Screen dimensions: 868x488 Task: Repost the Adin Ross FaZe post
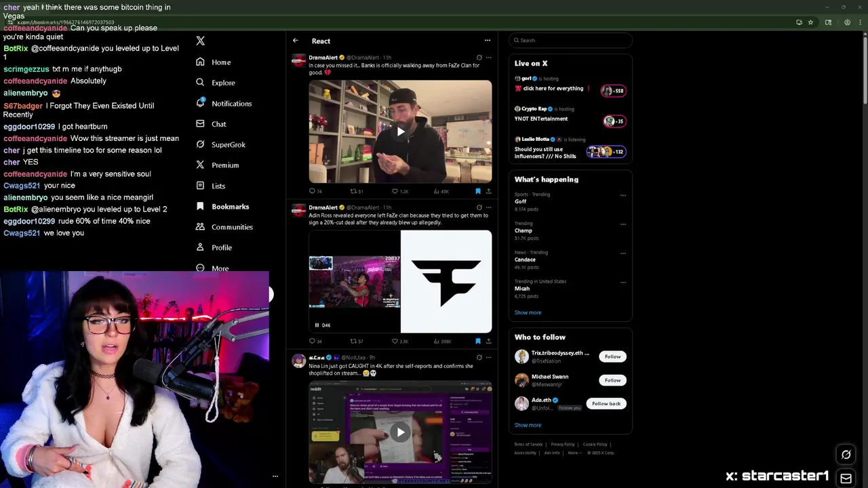[356, 341]
